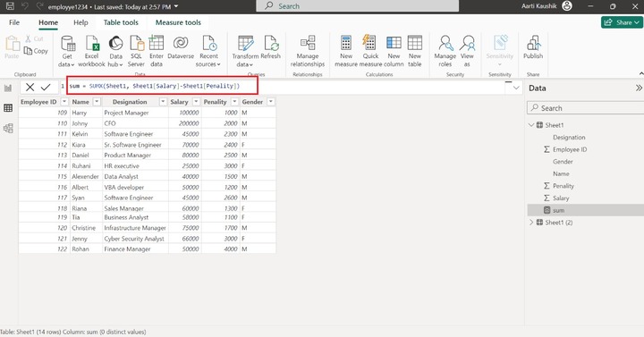Click the Save icon in title bar

[10, 6]
